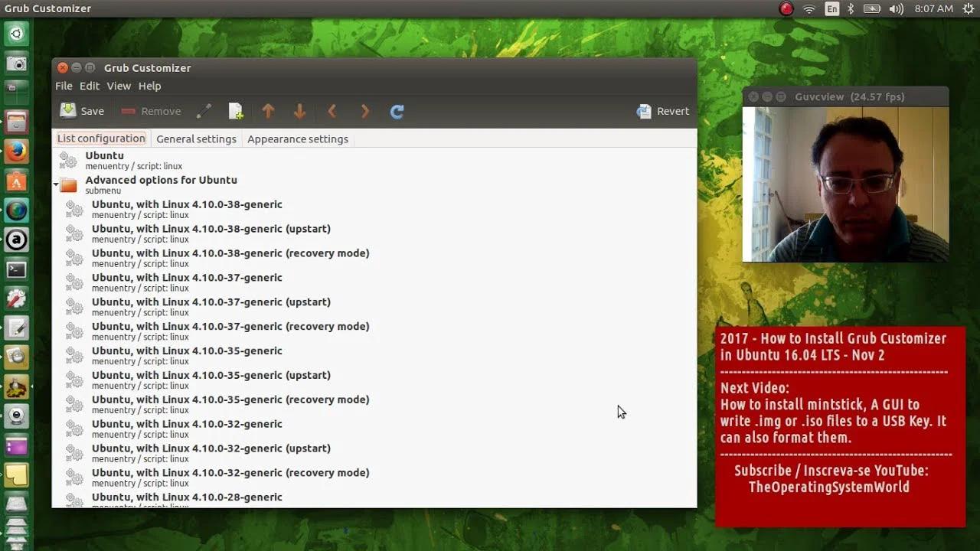Select the top Ubuntu menuentry
Image resolution: width=980 pixels, height=551 pixels.
click(104, 160)
